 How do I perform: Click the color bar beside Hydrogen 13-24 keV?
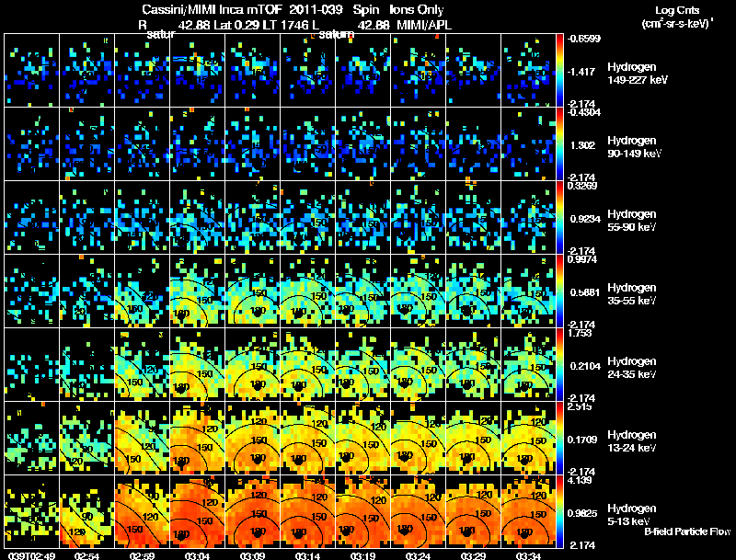click(559, 439)
